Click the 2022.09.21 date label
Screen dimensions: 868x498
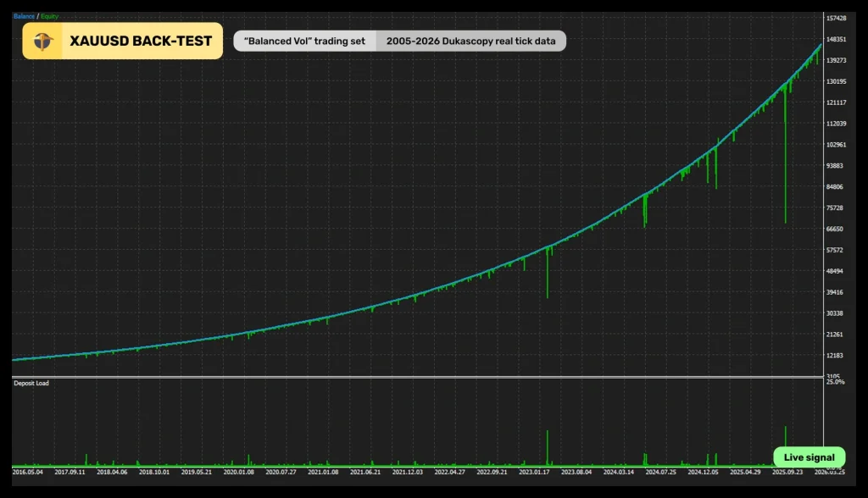tap(492, 472)
